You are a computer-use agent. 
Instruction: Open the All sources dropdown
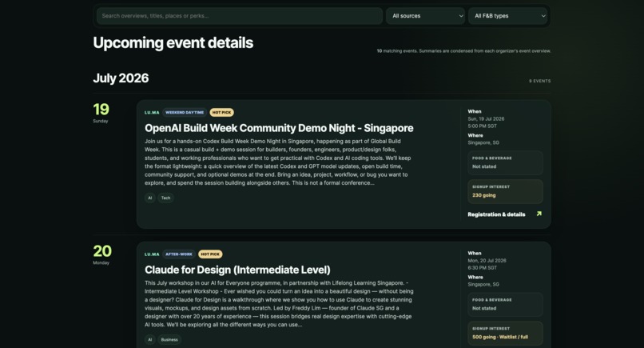coord(425,16)
